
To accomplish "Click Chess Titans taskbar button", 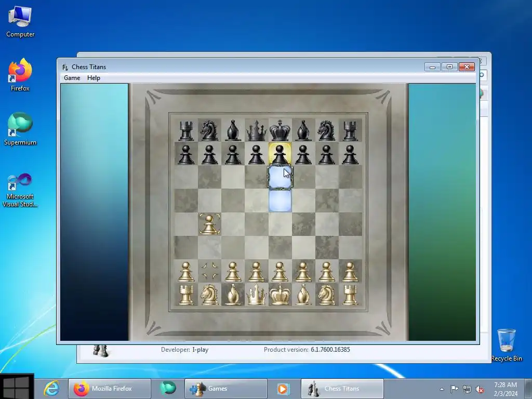I will click(342, 389).
